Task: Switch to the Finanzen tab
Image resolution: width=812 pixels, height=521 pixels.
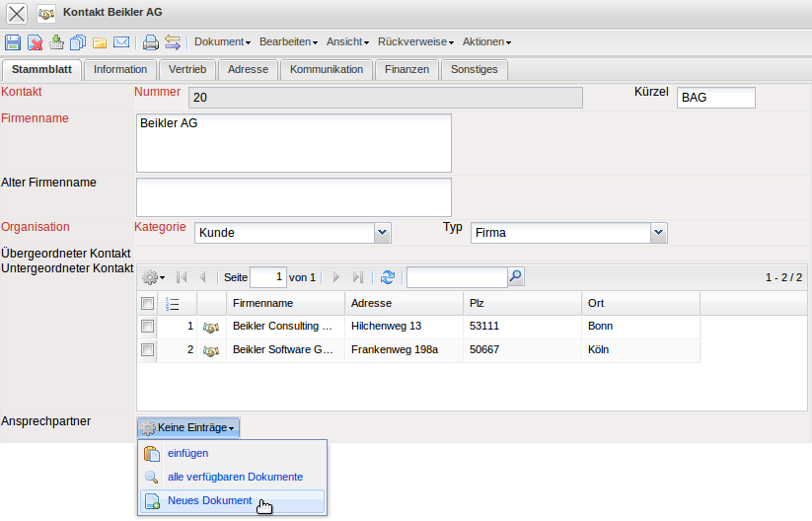Action: click(406, 69)
